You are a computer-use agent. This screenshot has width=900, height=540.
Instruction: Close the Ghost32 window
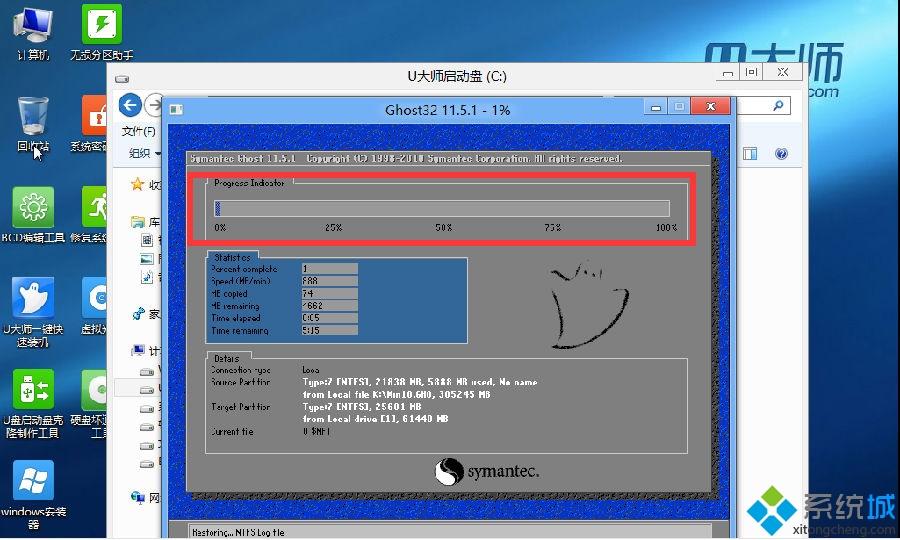click(x=711, y=106)
